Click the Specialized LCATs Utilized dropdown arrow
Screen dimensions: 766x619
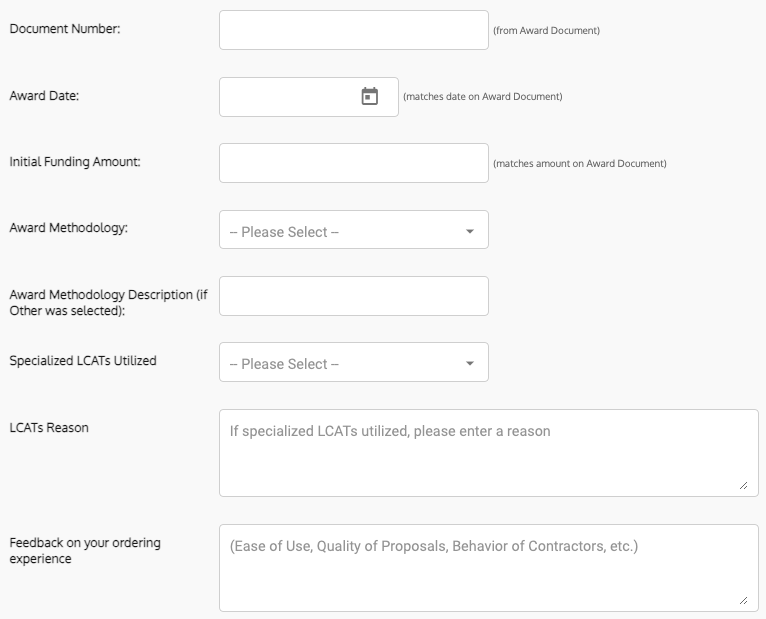point(470,363)
